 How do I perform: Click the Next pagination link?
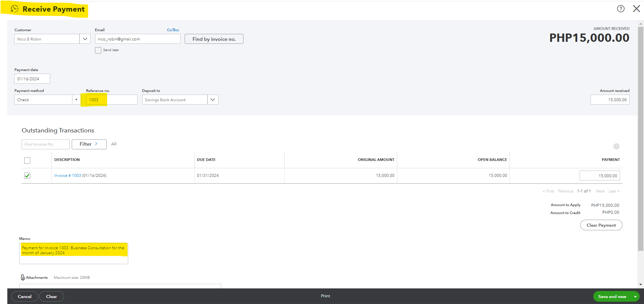(x=600, y=191)
